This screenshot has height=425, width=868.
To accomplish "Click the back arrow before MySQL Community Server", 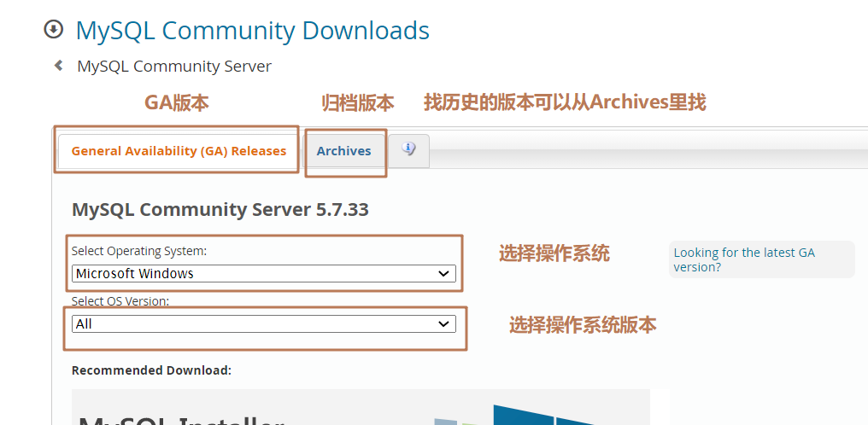I will pyautogui.click(x=58, y=66).
